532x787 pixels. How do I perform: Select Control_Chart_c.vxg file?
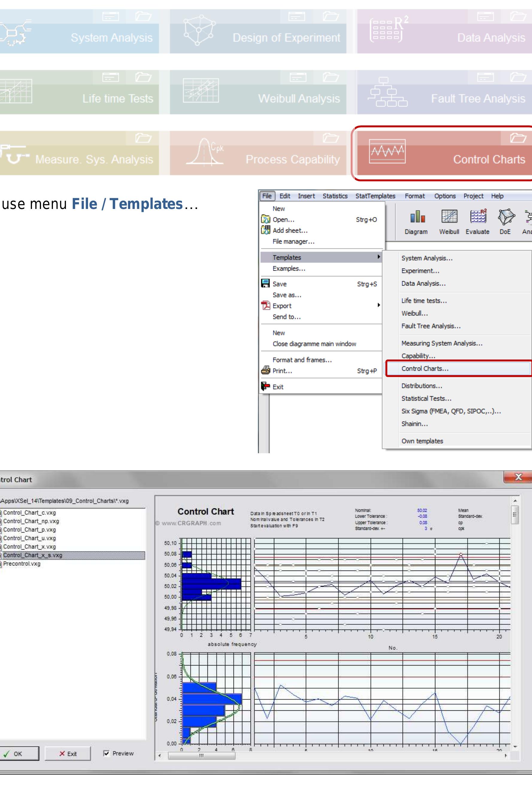(29, 512)
